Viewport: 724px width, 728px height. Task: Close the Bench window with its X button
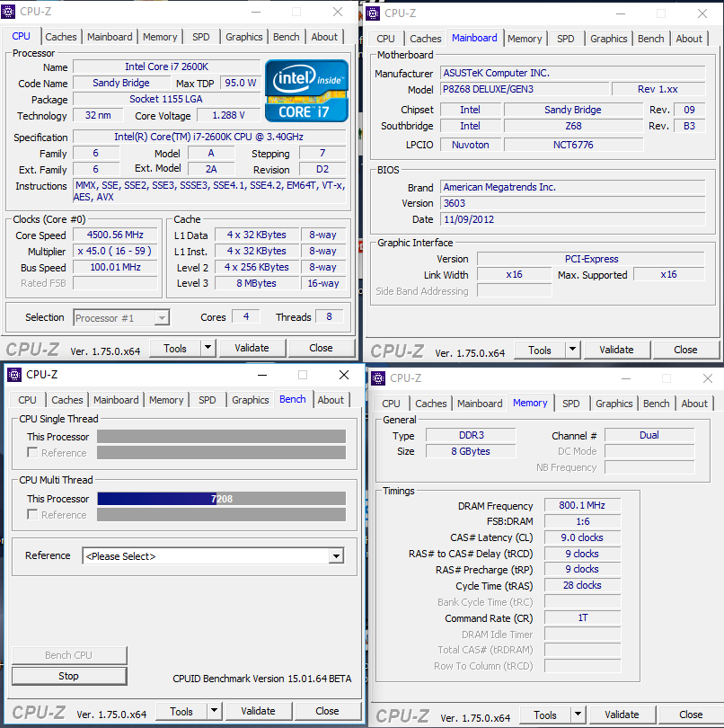pyautogui.click(x=344, y=375)
